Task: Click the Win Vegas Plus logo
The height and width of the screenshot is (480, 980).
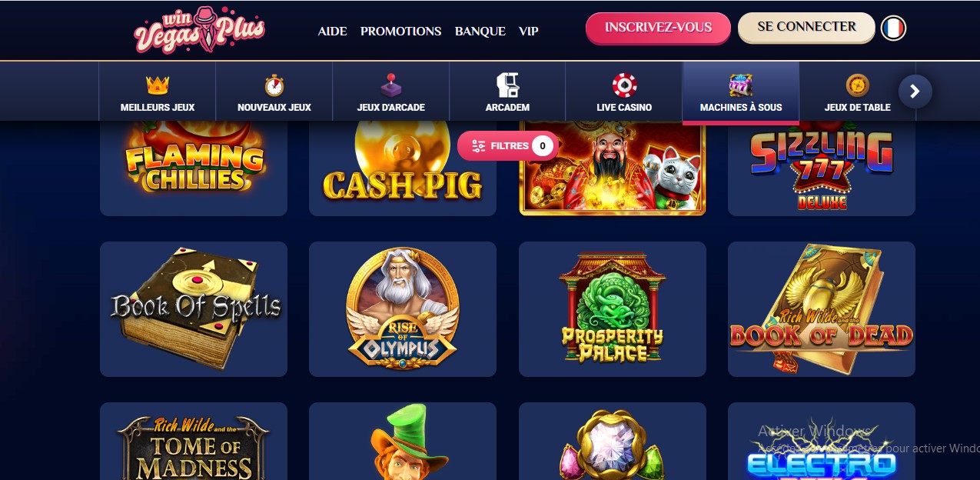Action: click(199, 30)
